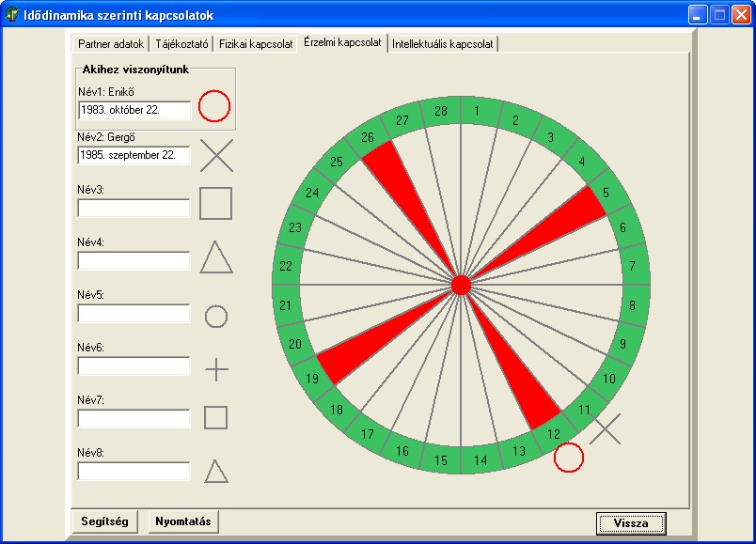Image resolution: width=756 pixels, height=544 pixels.
Task: Click segment 15 on the wheel rim
Action: point(441,459)
